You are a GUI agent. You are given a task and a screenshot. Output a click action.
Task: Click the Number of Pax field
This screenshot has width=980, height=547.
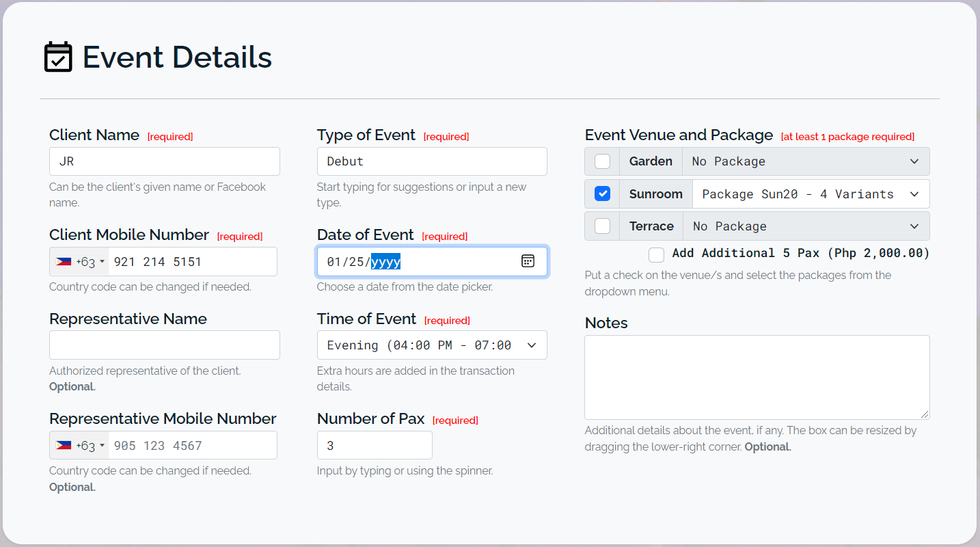[375, 445]
